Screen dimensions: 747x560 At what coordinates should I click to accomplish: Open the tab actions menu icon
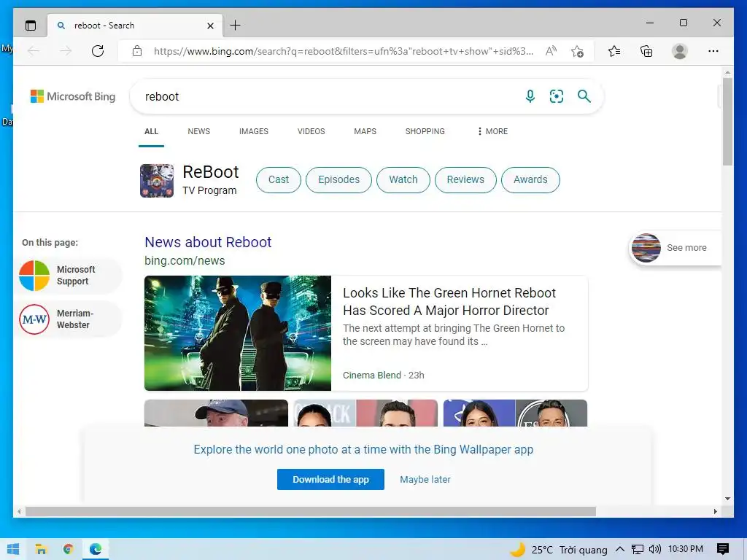pyautogui.click(x=31, y=26)
